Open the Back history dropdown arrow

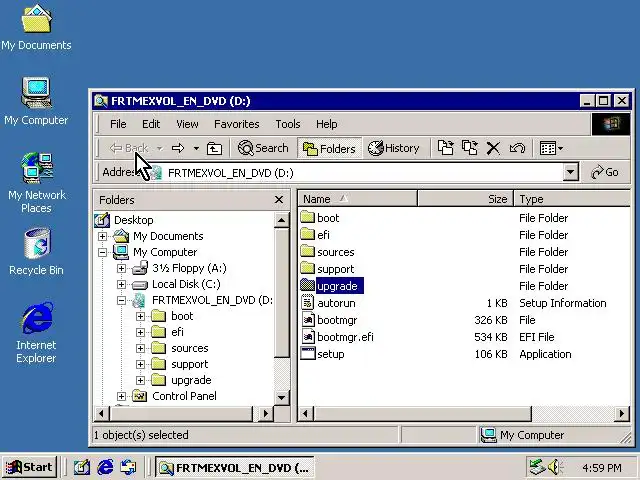160,149
